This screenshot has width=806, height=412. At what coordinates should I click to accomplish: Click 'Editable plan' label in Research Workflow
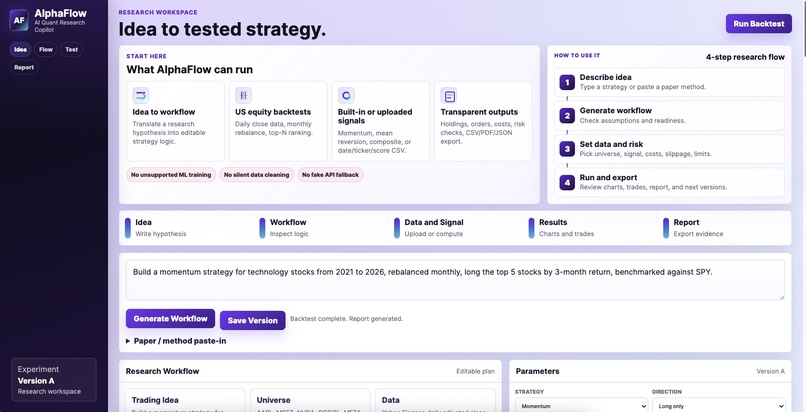(x=475, y=371)
